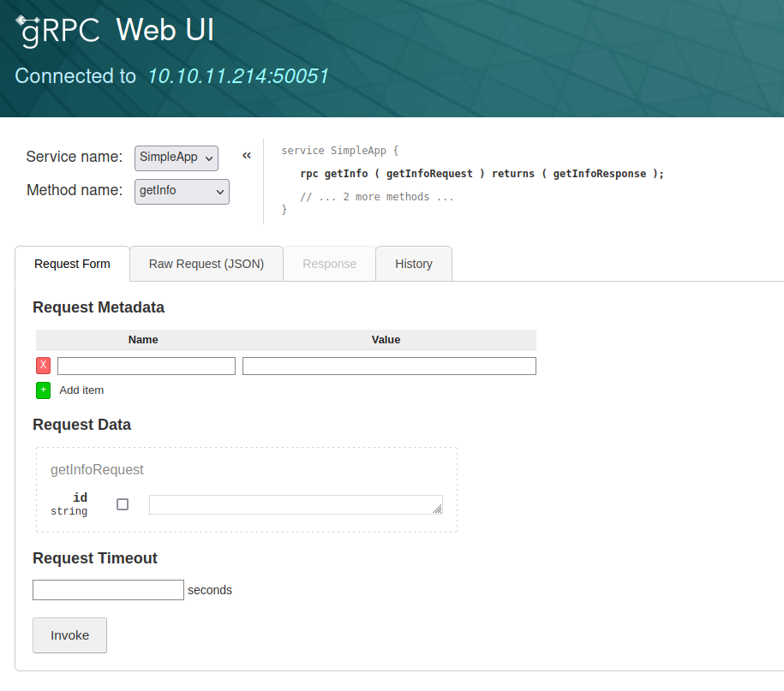Click the green plus add item icon

click(44, 390)
